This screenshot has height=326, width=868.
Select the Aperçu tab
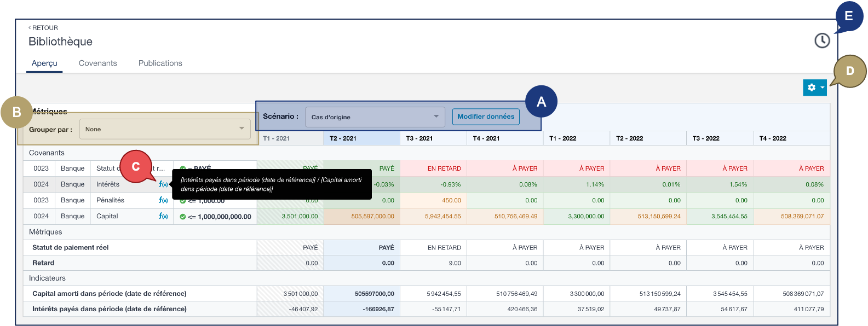point(44,63)
